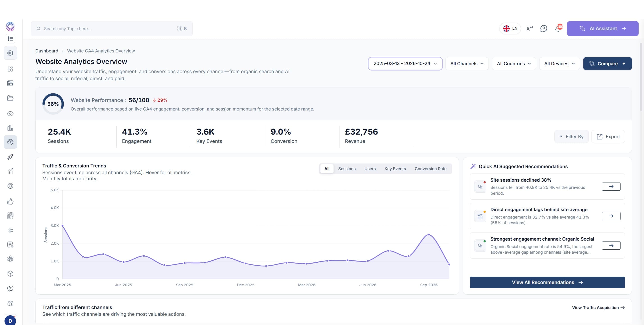Switch to the Key Events chart tab

395,169
